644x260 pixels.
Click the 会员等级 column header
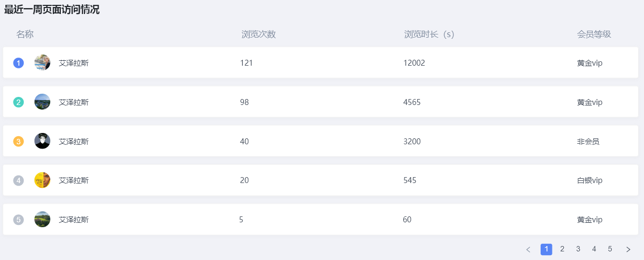594,34
